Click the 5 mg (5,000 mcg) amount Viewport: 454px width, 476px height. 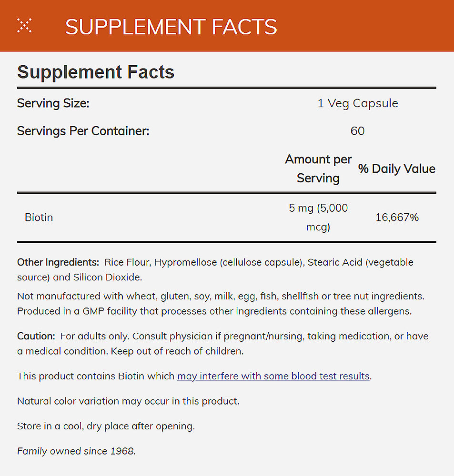(318, 218)
